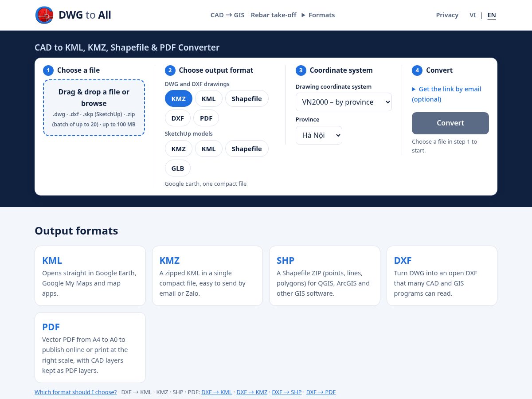Select DXF output format
This screenshot has width=532, height=399.
(178, 118)
